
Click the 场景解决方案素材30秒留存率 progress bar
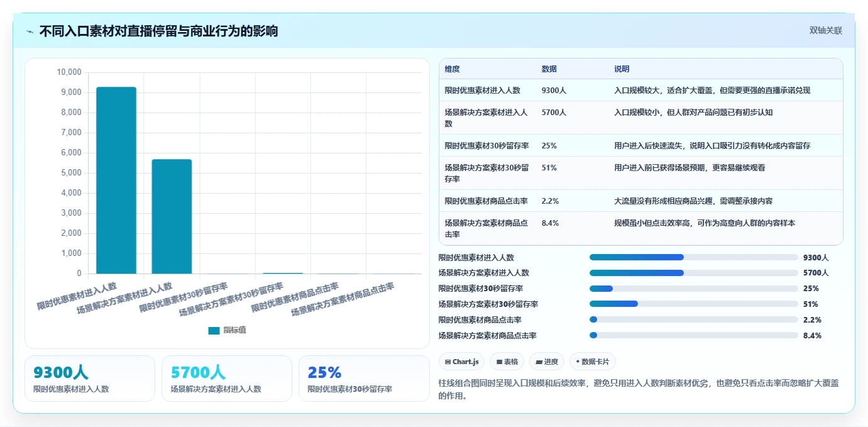[x=694, y=304]
